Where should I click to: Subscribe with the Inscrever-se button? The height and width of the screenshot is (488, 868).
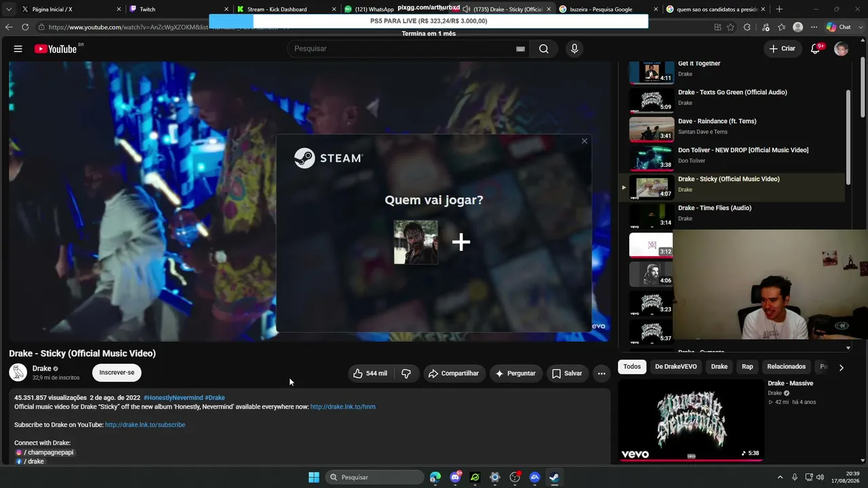(x=117, y=373)
